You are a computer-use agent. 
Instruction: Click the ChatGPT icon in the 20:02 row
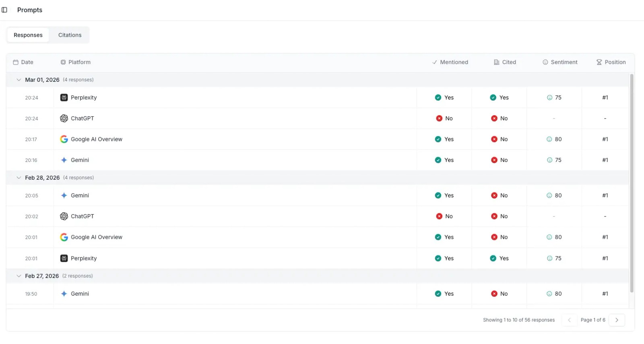coord(64,216)
